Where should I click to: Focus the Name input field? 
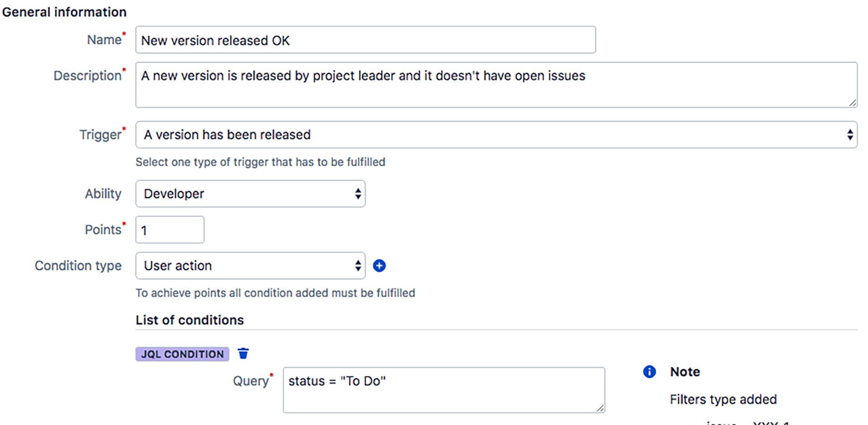pyautogui.click(x=366, y=40)
